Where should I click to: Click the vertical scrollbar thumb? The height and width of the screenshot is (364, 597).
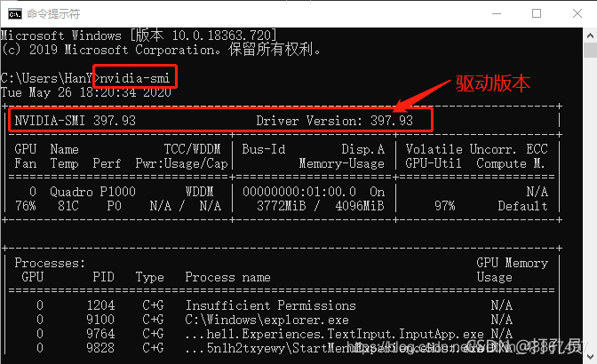pos(590,51)
